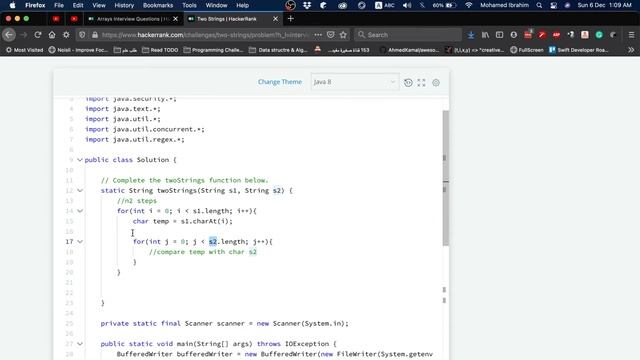Open the AhmedKamal GitHub bookmark
Image resolution: width=640 pixels, height=360 pixels.
409,50
